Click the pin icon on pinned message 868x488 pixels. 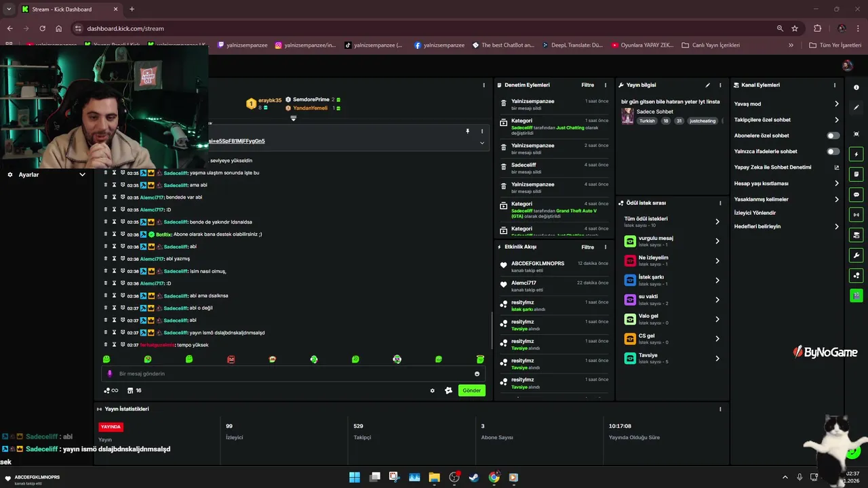(x=467, y=131)
